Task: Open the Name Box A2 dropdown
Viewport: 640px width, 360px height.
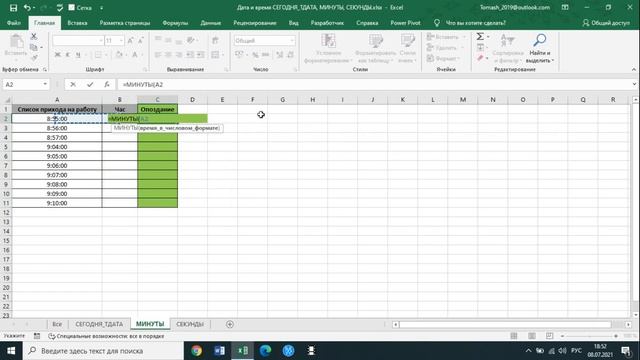Action: [45, 84]
